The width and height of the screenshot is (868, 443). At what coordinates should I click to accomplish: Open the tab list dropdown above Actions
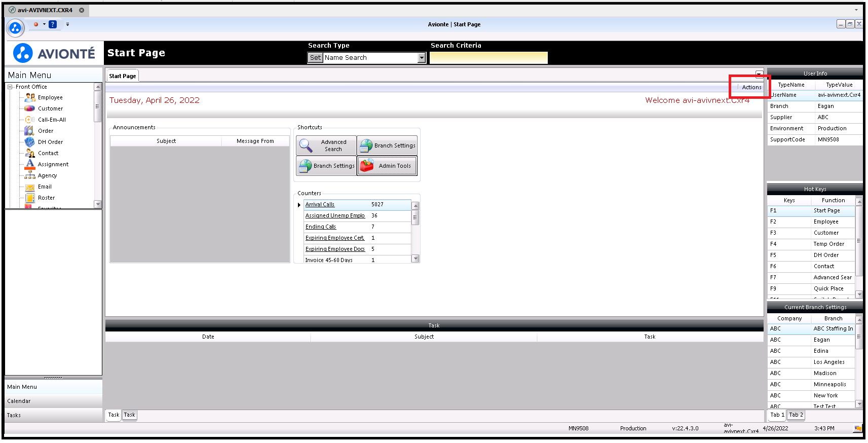759,74
